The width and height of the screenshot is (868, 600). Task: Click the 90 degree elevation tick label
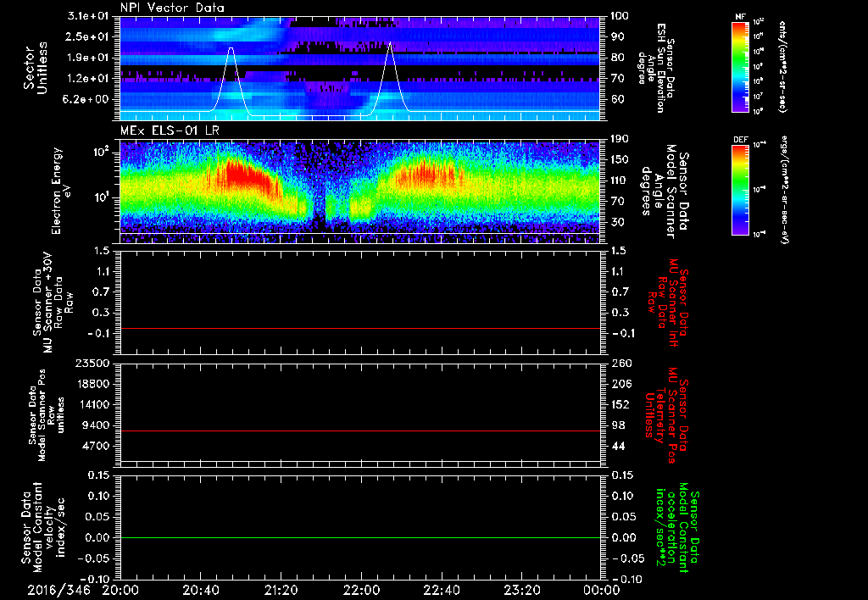click(x=617, y=36)
